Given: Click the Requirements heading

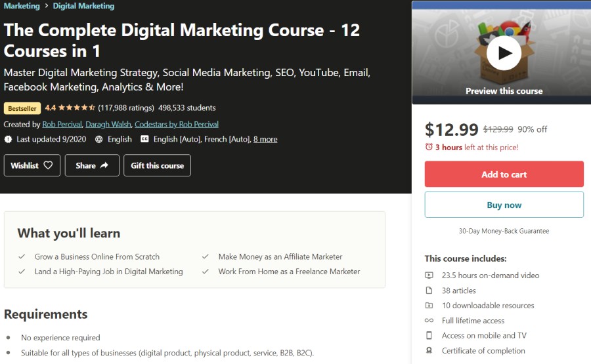Looking at the screenshot, I should click(x=45, y=314).
